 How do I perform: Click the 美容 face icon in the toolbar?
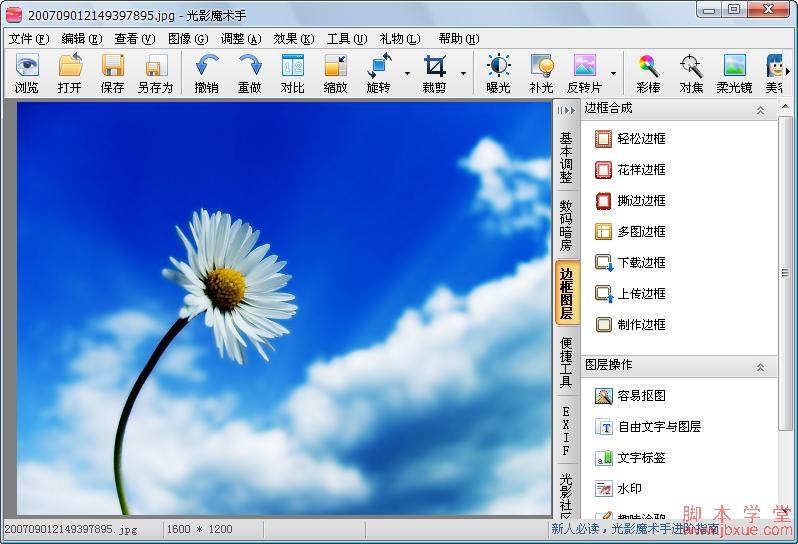[x=774, y=66]
